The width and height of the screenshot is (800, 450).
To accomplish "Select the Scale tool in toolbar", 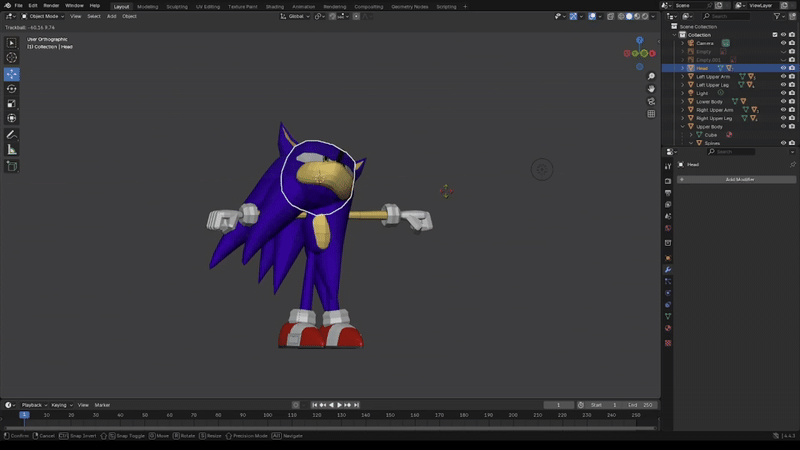I will click(12, 103).
